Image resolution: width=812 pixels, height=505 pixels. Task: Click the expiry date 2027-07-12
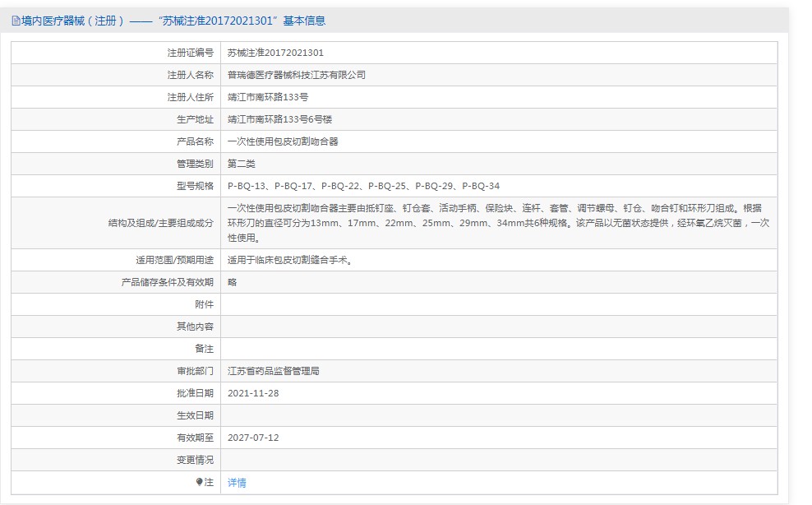(x=253, y=438)
